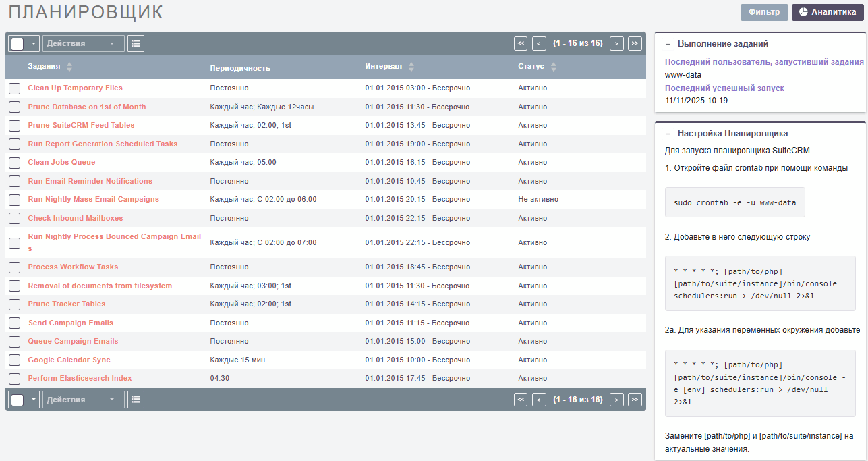Screen dimensions: 868x461
Task: Sort the list by the Задания column arrows
Action: tap(69, 66)
